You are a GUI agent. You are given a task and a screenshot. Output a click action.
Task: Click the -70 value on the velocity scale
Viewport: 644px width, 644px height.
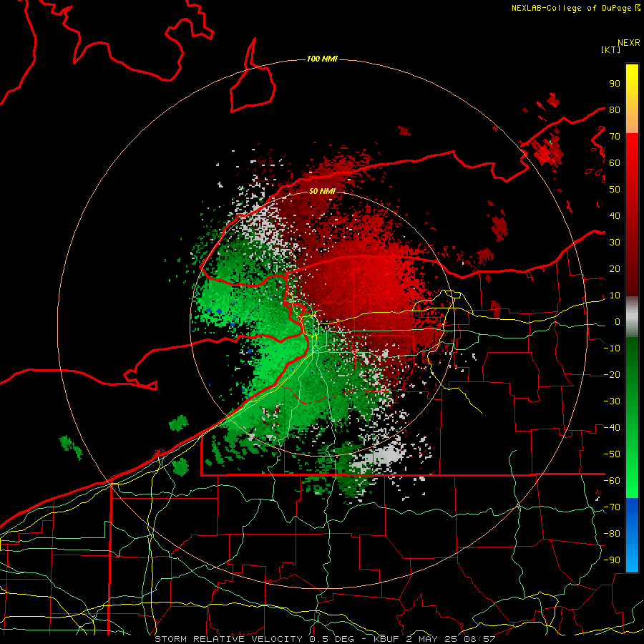(x=612, y=507)
